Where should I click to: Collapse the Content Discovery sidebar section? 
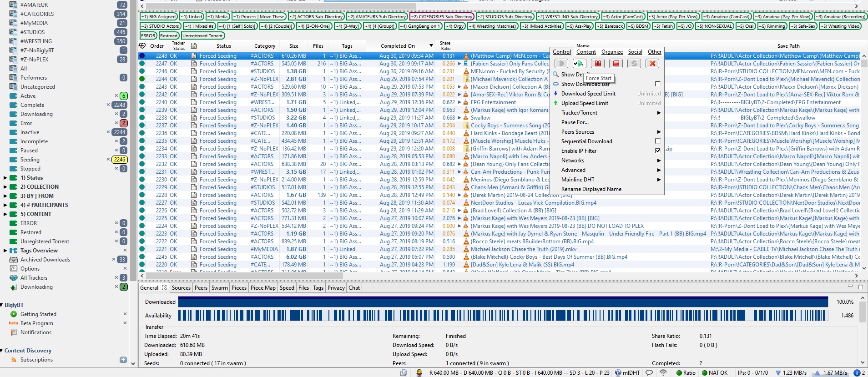2,351
